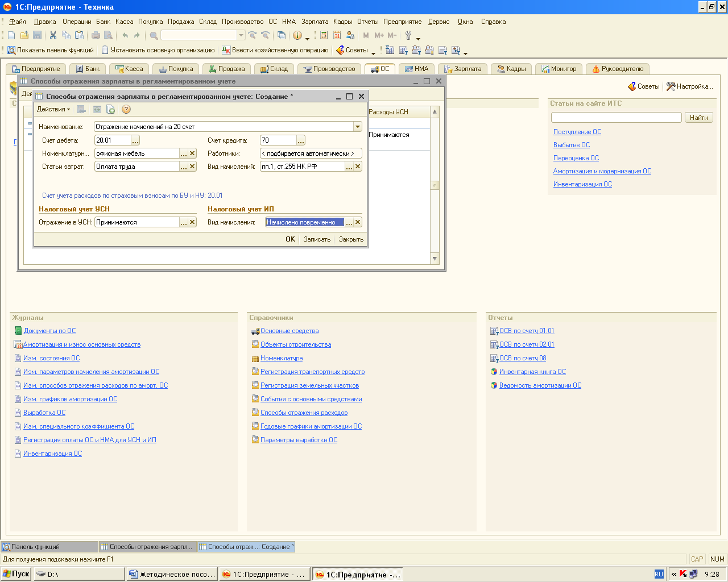Click the Настройка... link at top right

pos(689,86)
